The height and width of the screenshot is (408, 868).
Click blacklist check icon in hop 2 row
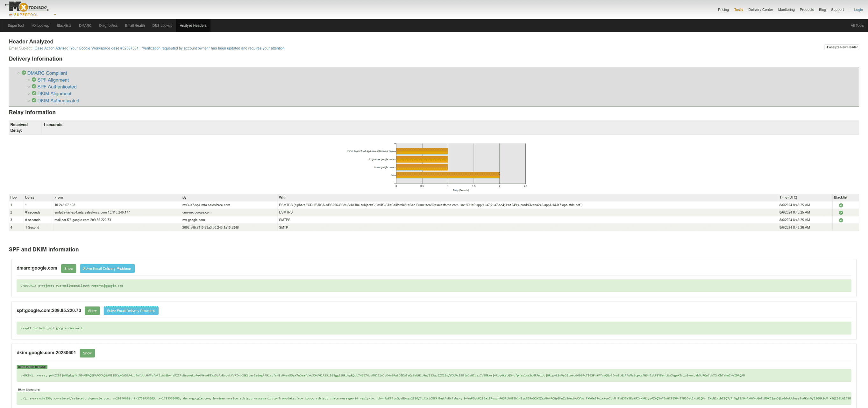(x=841, y=213)
